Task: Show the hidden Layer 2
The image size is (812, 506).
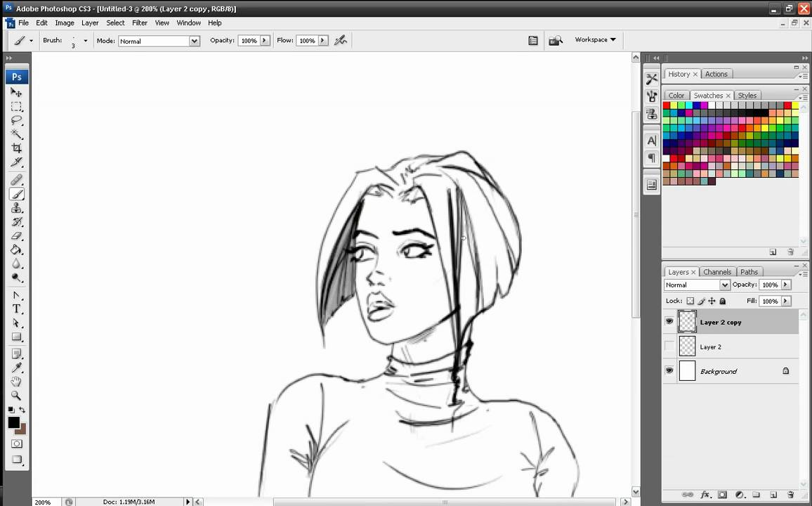Action: click(669, 346)
